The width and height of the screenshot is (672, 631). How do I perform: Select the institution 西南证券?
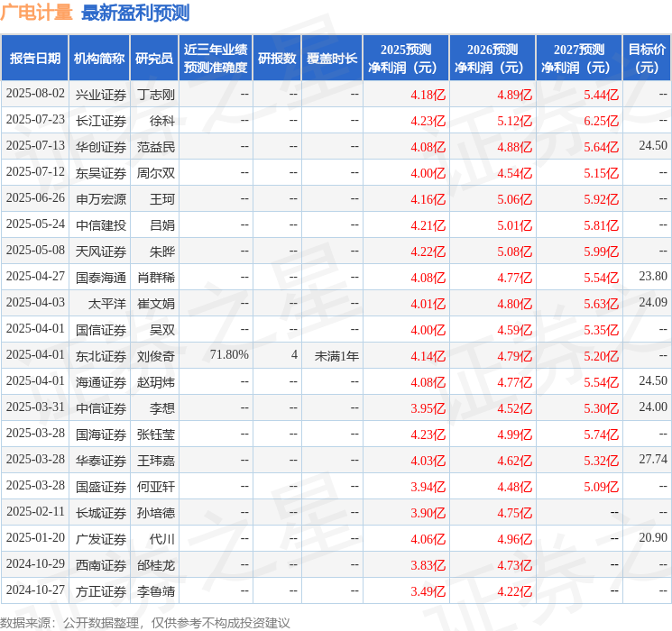(x=101, y=565)
